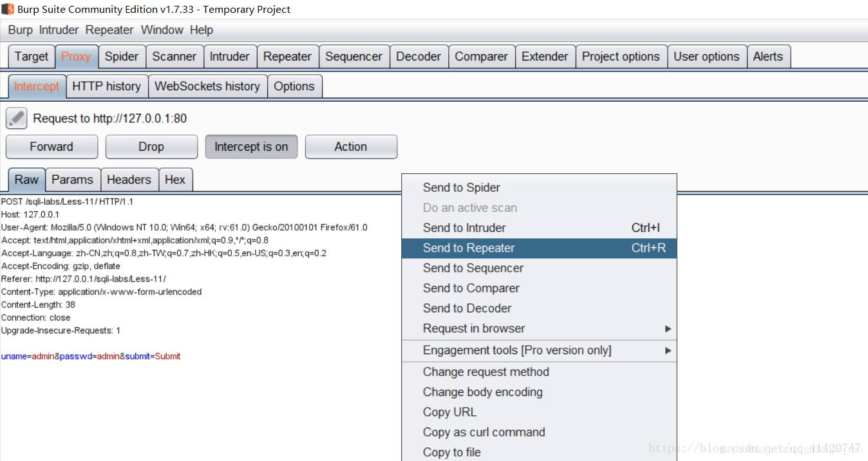Click the pencil comment icon beside the request

pyautogui.click(x=17, y=118)
